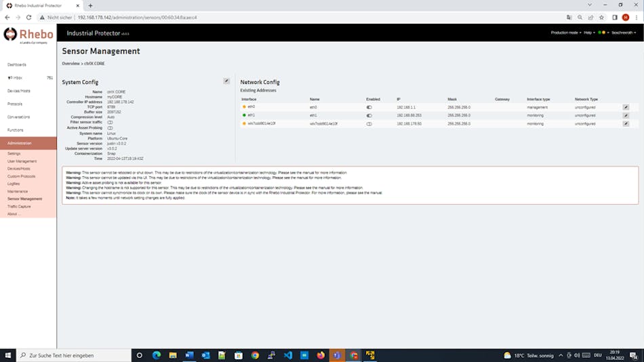644x362 pixels.
Task: Open the boschrexroth user dropdown
Action: pyautogui.click(x=624, y=33)
